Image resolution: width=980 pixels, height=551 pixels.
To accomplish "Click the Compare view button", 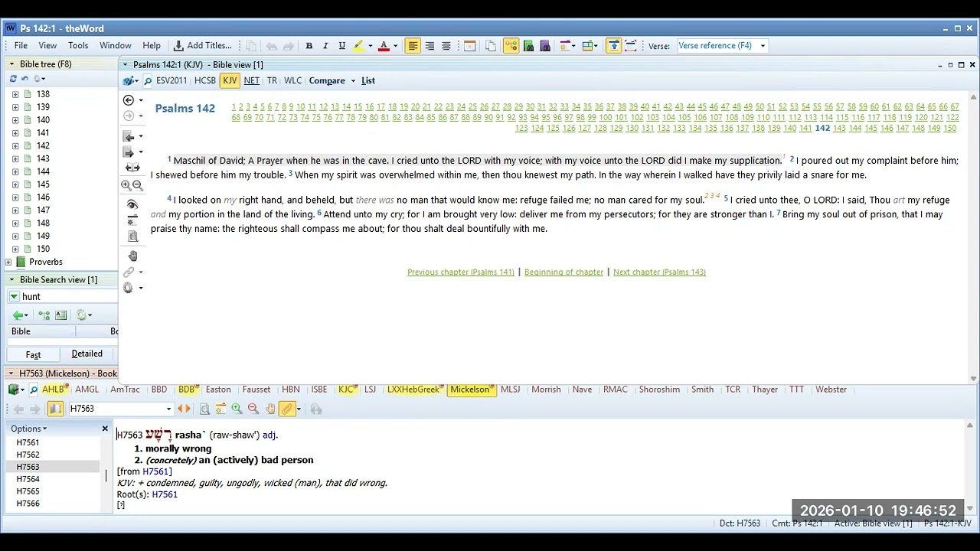I will coord(327,80).
